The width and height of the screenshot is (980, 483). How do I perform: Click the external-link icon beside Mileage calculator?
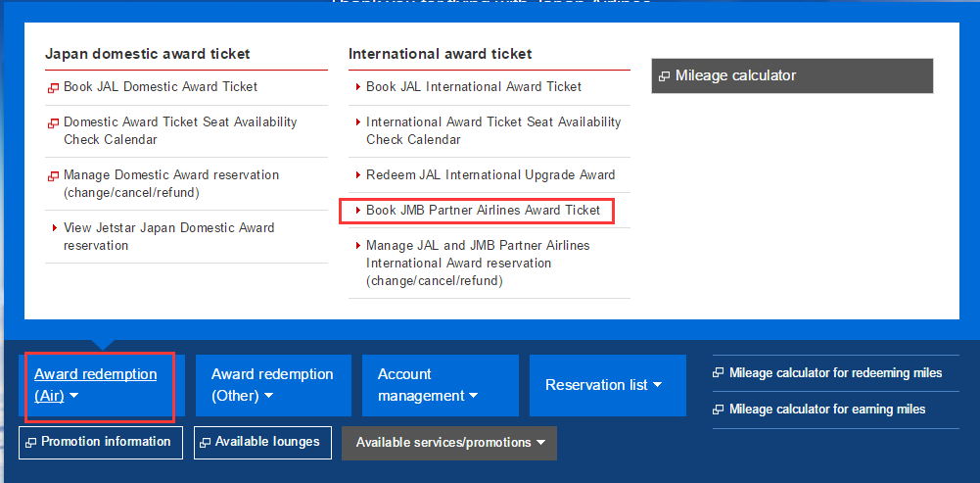coord(664,77)
